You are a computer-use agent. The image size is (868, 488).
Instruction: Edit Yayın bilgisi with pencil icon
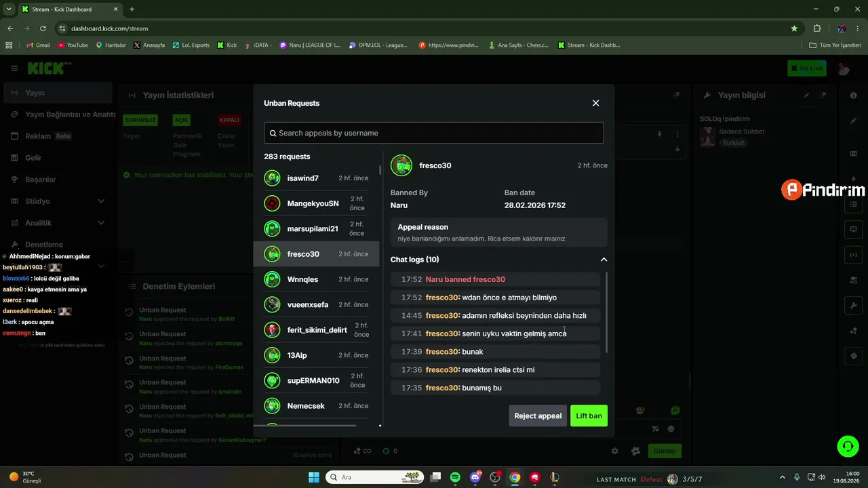point(806,96)
